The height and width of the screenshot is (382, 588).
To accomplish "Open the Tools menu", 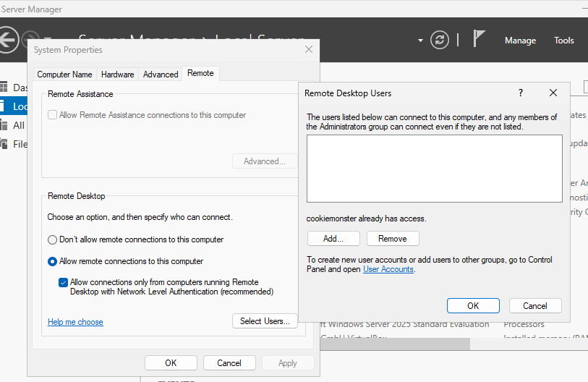I will (563, 41).
